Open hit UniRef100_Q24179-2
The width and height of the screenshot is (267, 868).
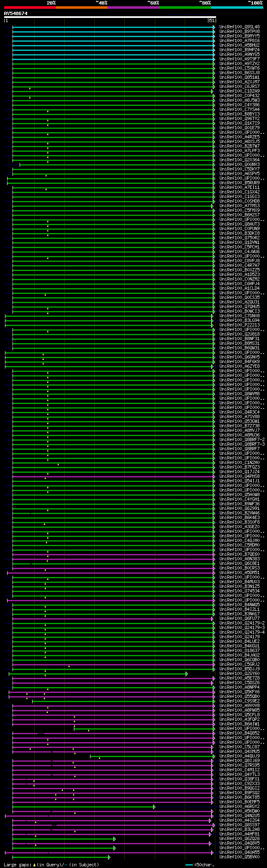point(242,623)
